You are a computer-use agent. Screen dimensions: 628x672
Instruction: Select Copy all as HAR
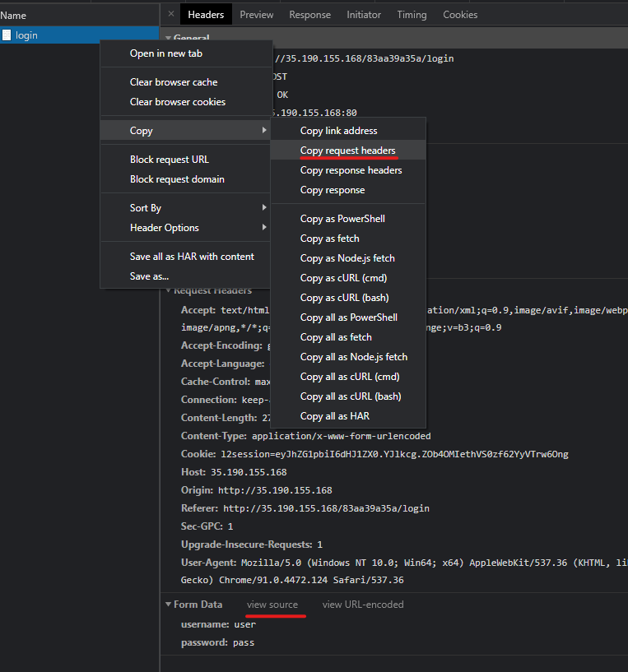334,416
